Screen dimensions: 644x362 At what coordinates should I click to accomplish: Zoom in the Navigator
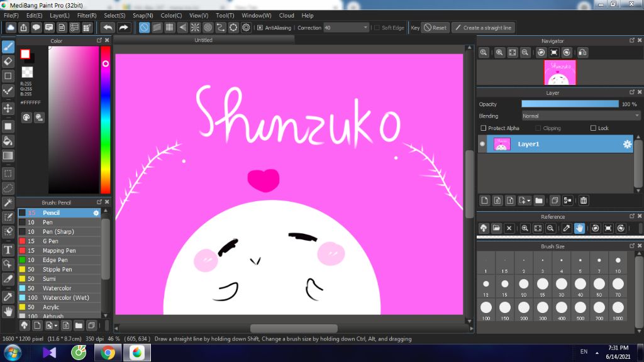pyautogui.click(x=499, y=53)
